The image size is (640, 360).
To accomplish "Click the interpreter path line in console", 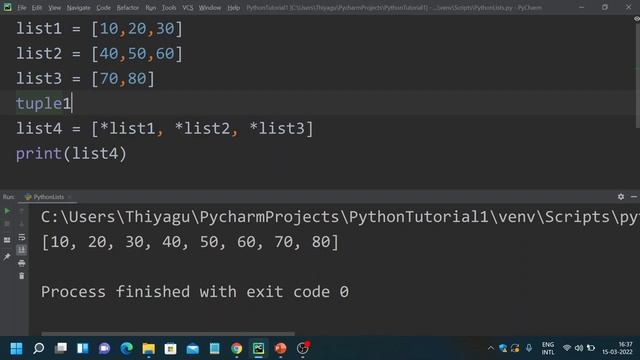I will click(x=340, y=217).
